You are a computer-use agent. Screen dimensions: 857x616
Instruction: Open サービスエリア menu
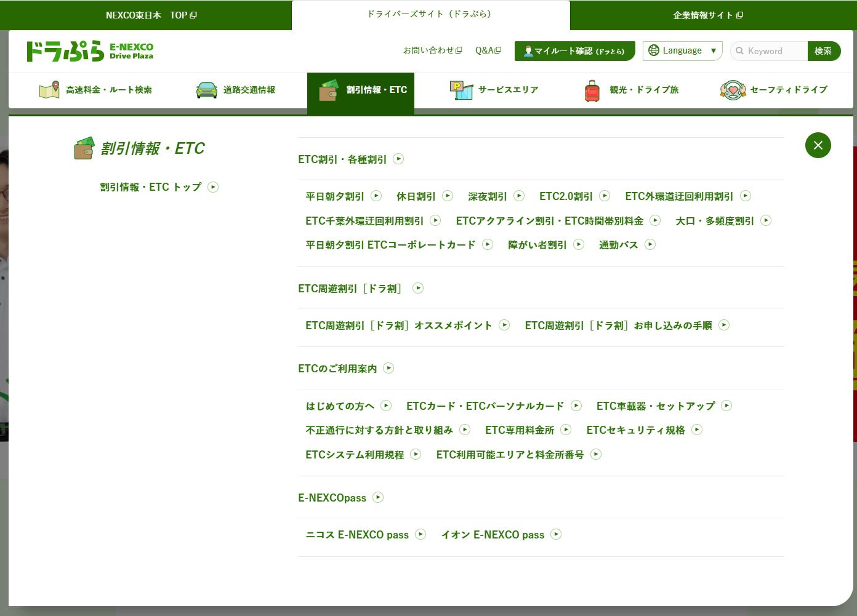tap(494, 90)
